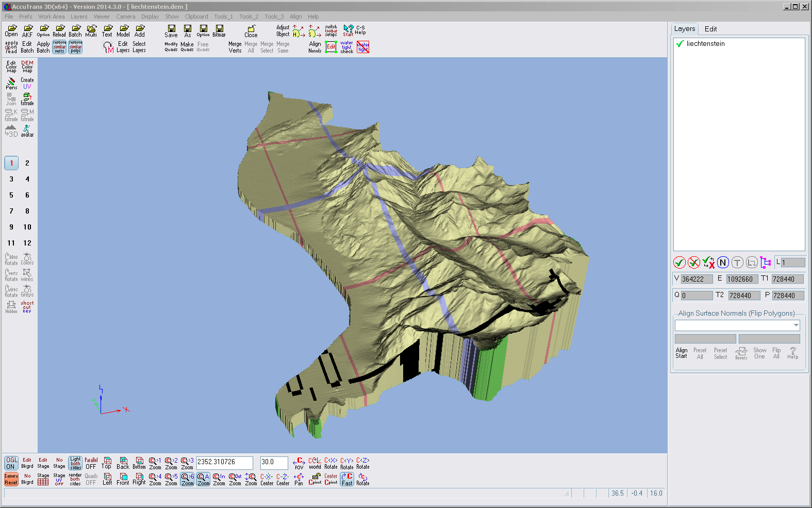Click the Create UV icon

pos(27,83)
